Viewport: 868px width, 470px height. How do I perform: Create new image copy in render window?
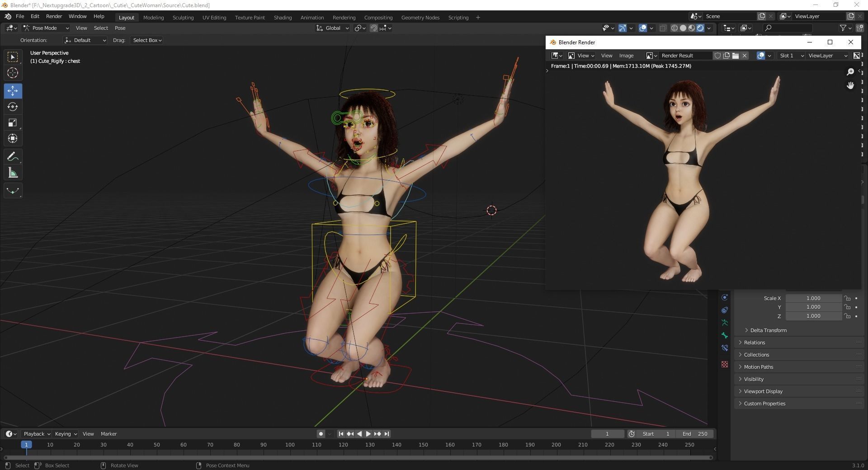click(x=726, y=56)
